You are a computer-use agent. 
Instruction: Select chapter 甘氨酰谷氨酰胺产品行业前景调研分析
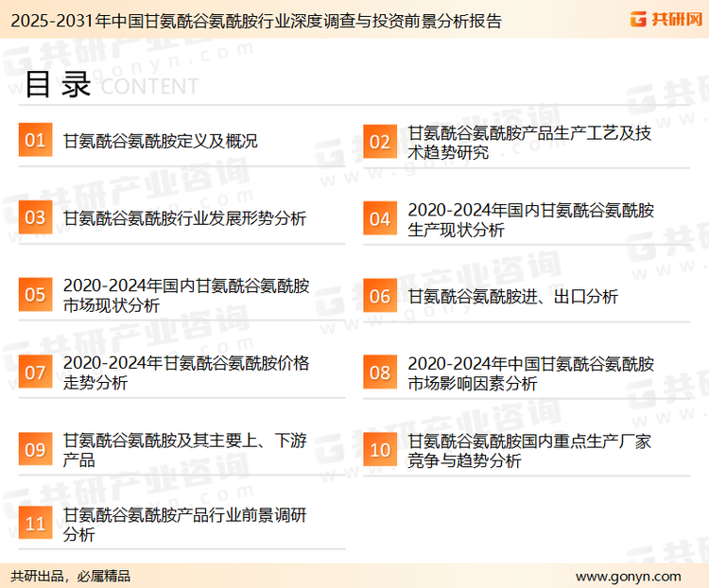pyautogui.click(x=185, y=525)
